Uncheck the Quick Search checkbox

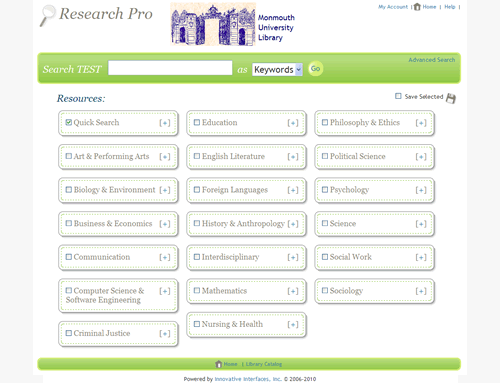(x=69, y=122)
